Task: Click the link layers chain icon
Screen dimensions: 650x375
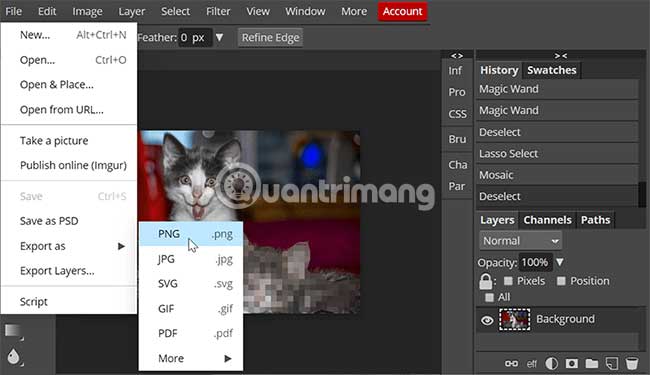Action: pyautogui.click(x=511, y=363)
